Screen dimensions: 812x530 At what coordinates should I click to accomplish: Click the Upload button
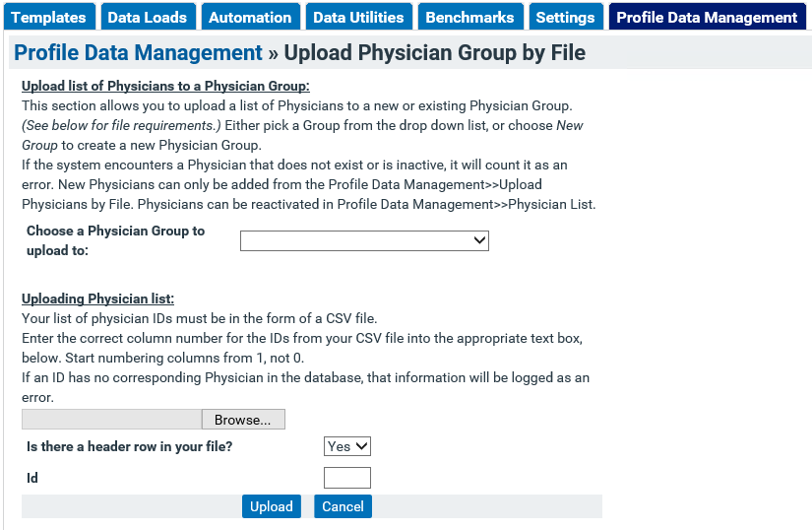pos(272,506)
